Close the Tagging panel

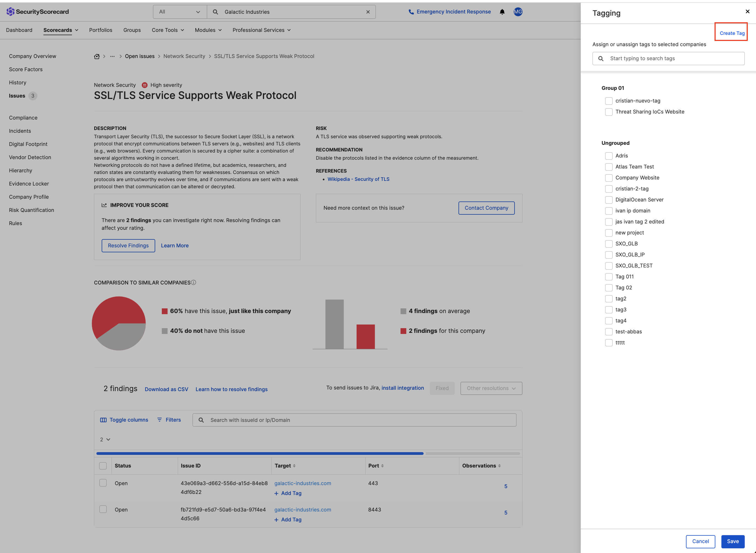point(747,11)
